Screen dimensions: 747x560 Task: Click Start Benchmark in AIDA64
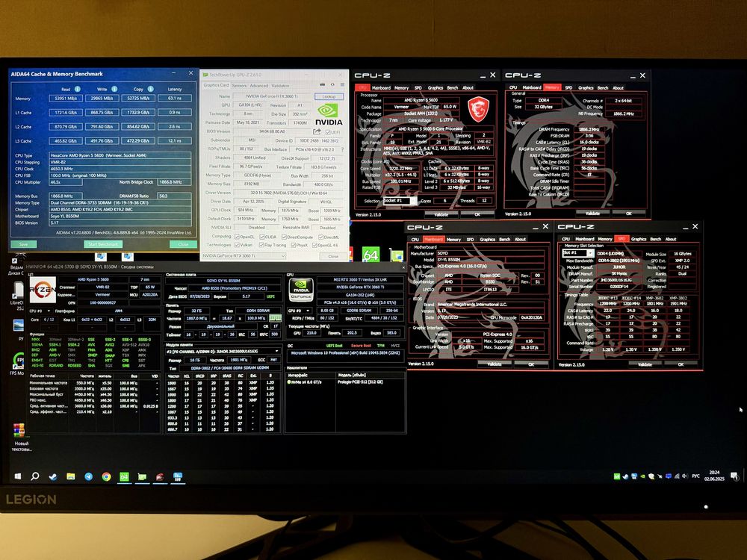[x=103, y=244]
